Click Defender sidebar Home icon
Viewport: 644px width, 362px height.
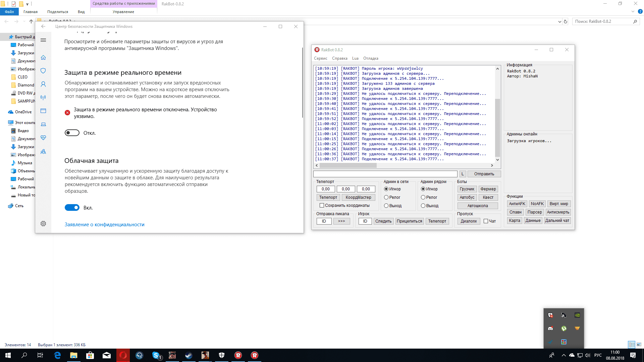[43, 58]
